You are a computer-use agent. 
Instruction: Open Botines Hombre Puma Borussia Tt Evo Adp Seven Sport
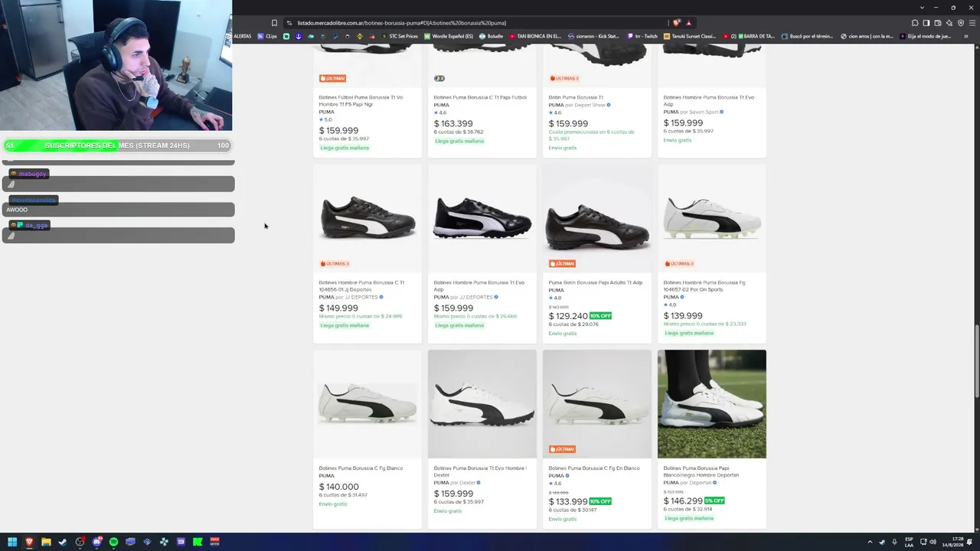tap(709, 100)
